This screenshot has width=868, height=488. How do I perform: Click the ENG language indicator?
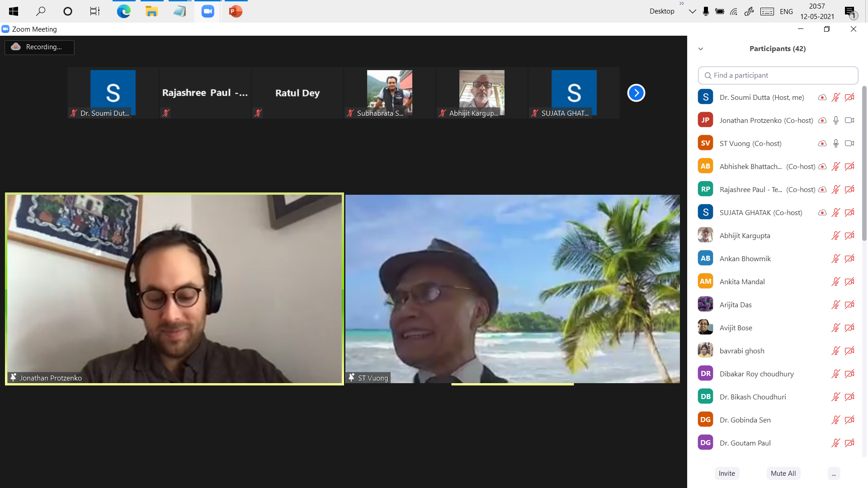[786, 12]
